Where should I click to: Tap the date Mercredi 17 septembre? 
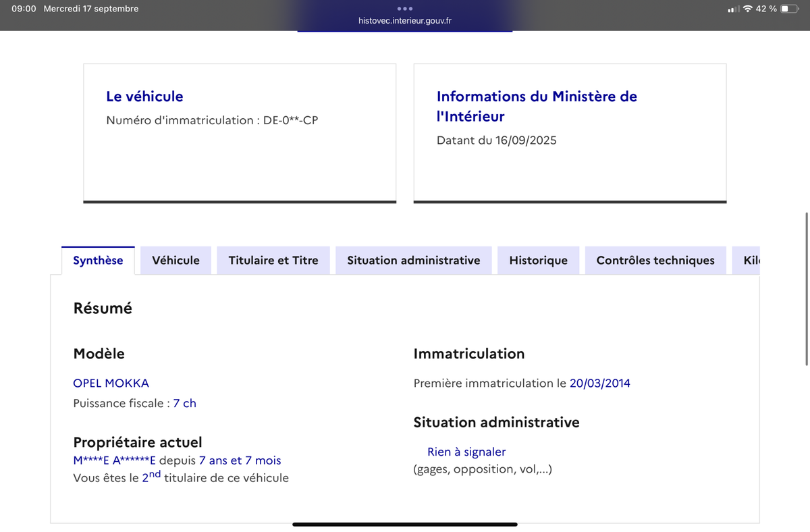pyautogui.click(x=90, y=9)
